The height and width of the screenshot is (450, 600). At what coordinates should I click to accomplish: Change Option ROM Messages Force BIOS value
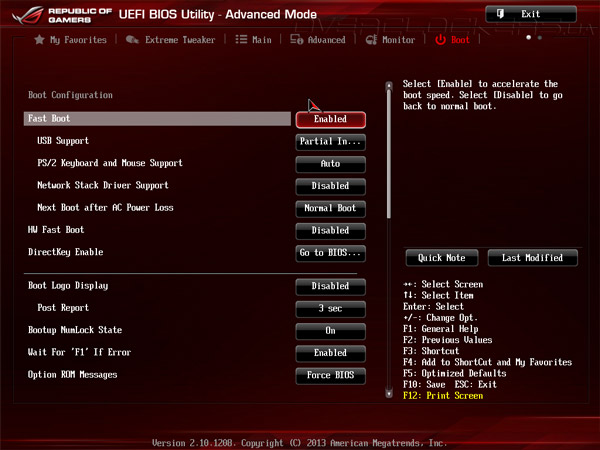[330, 375]
